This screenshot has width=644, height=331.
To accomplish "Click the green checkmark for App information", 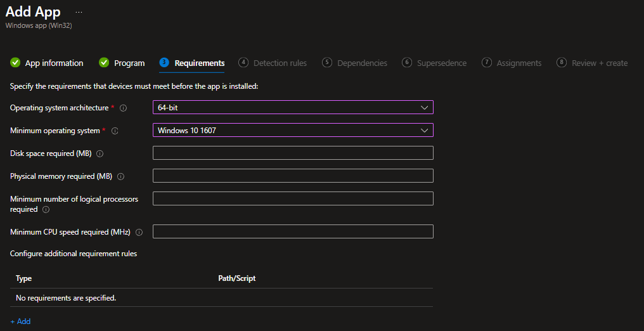I will 15,63.
